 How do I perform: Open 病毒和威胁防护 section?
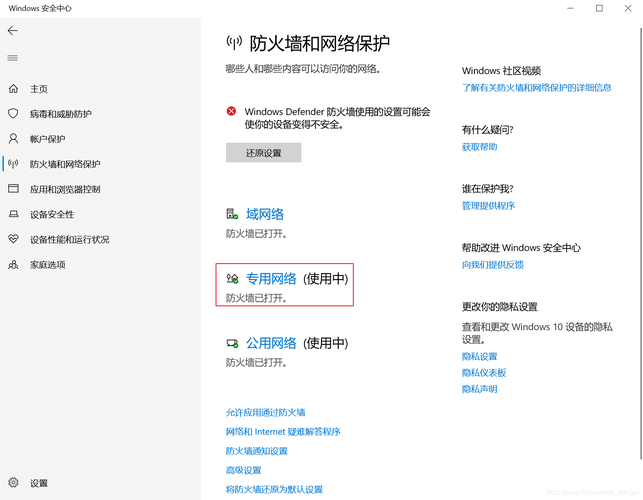[x=61, y=114]
